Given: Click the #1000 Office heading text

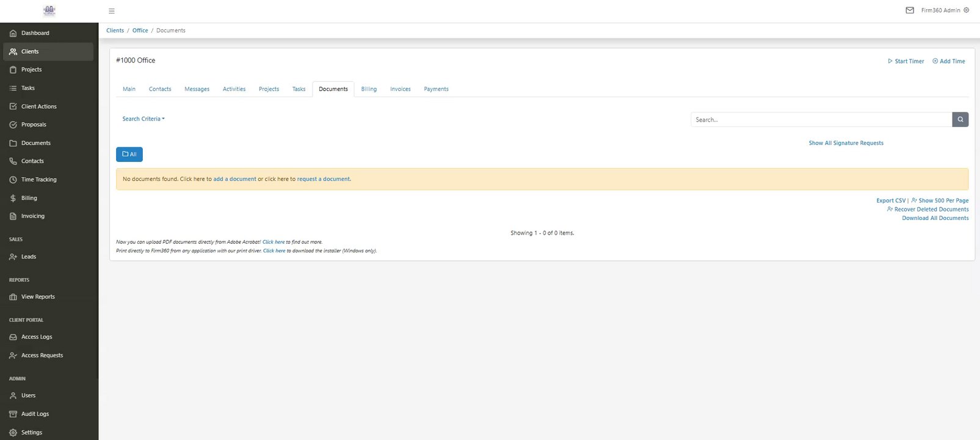Looking at the screenshot, I should click(136, 61).
